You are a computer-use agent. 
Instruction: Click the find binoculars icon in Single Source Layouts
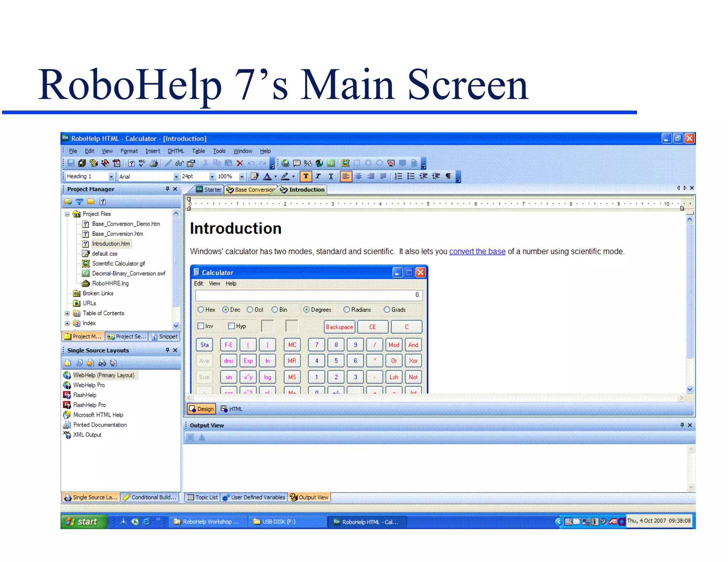[102, 363]
